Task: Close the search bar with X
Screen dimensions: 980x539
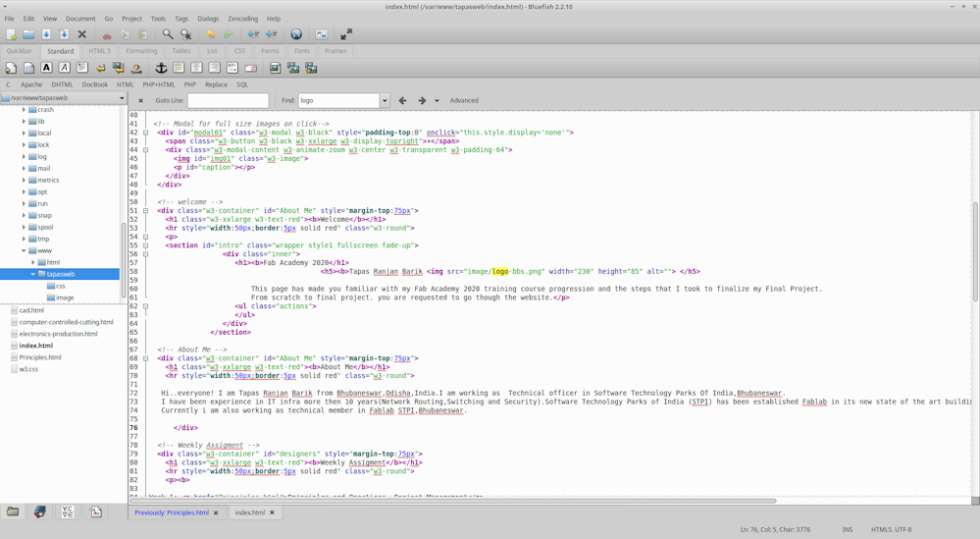Action: coord(140,101)
